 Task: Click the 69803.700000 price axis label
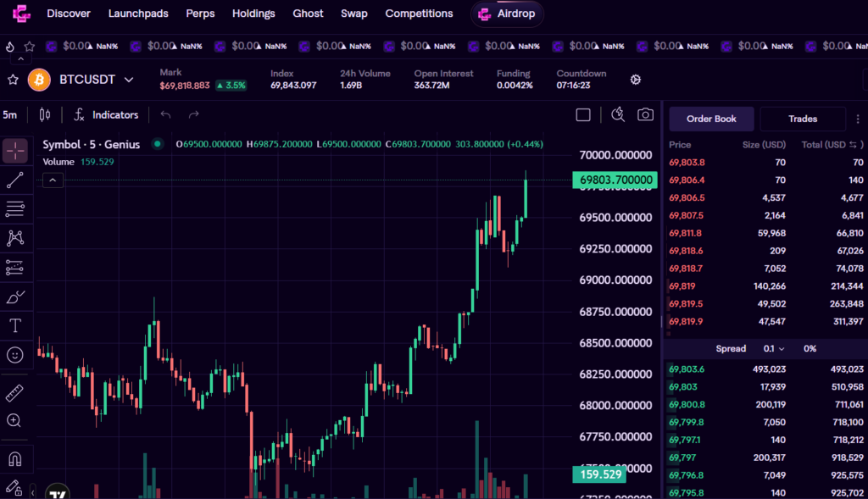tap(615, 180)
